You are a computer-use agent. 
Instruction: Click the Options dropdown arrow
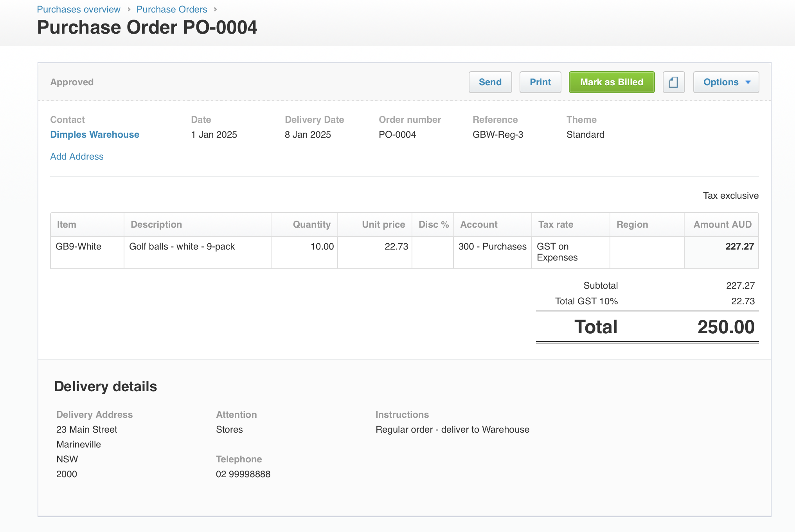pos(748,82)
